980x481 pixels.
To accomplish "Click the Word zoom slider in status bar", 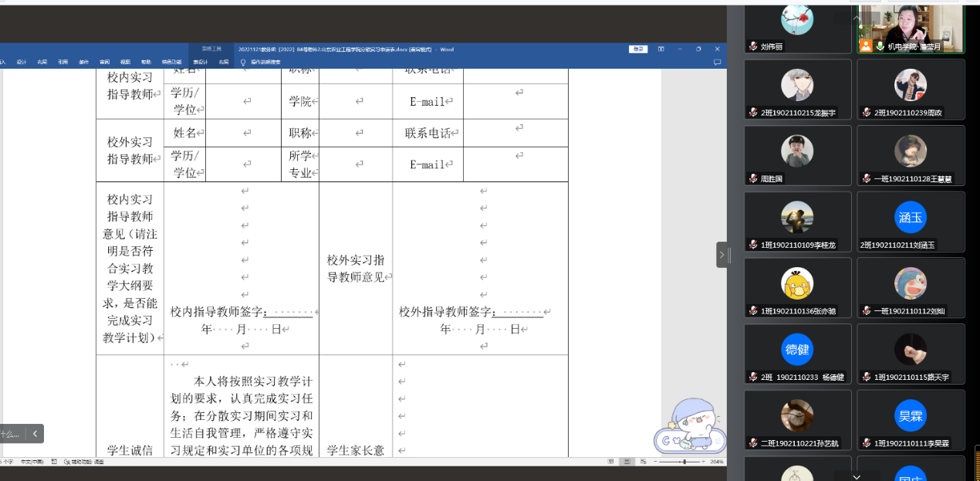I will (683, 461).
